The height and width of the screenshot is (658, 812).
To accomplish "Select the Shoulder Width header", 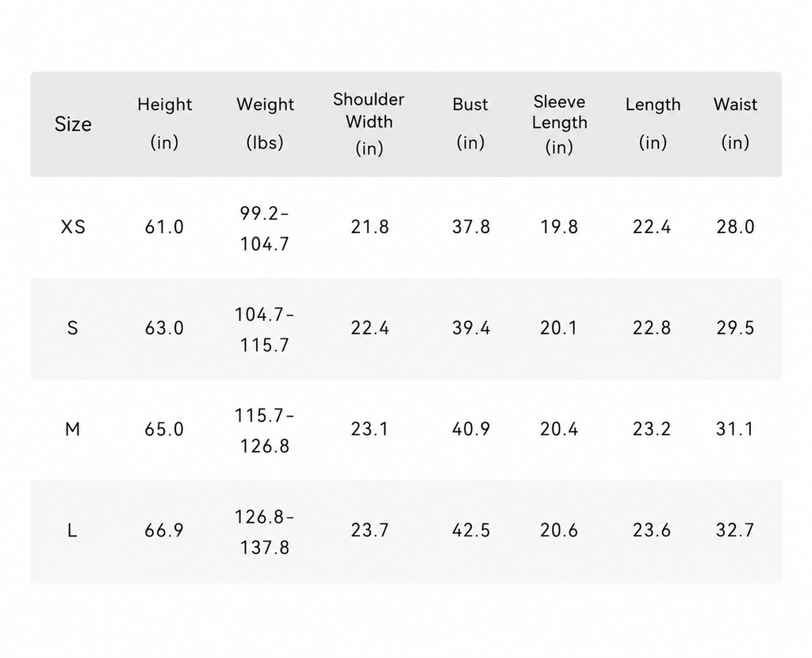I will 369,124.
